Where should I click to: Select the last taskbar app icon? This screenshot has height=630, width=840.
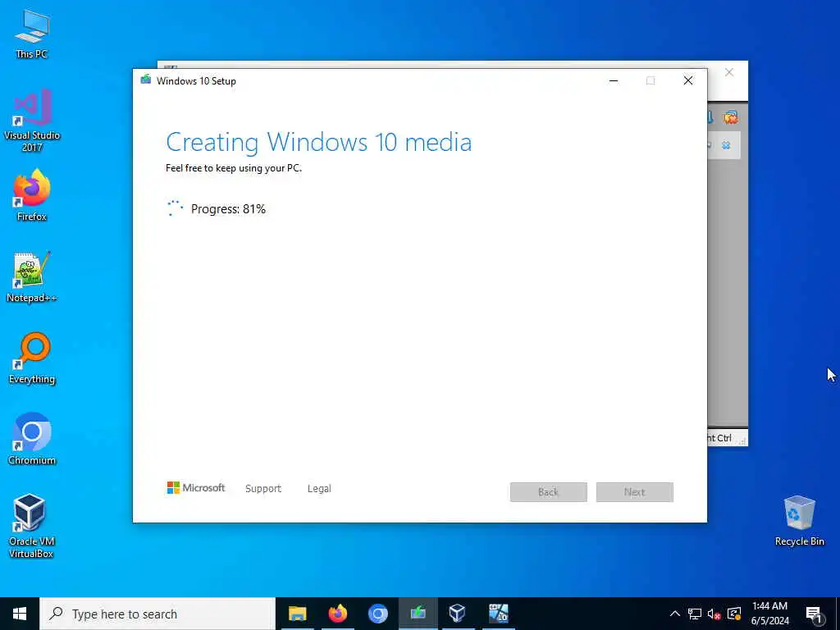click(x=498, y=614)
